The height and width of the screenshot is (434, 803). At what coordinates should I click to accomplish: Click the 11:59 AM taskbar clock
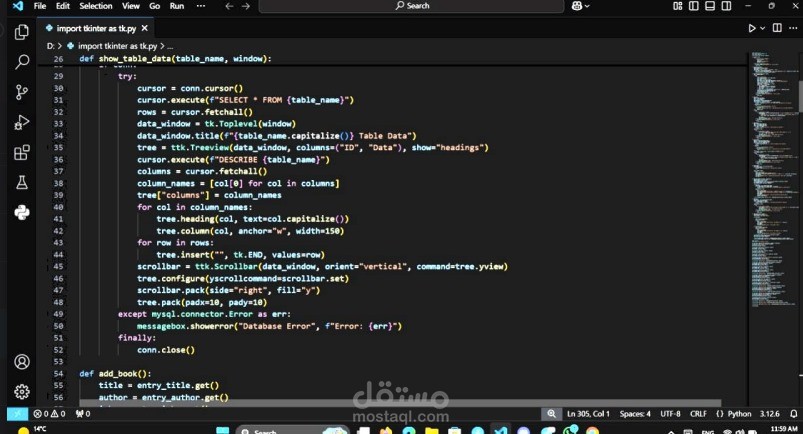tap(784, 429)
